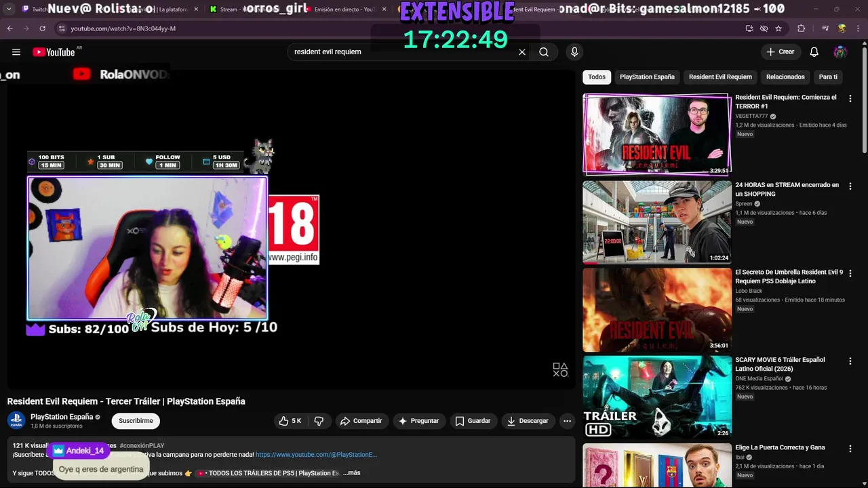Click the Compartir share button
The height and width of the screenshot is (488, 868).
coord(361,421)
